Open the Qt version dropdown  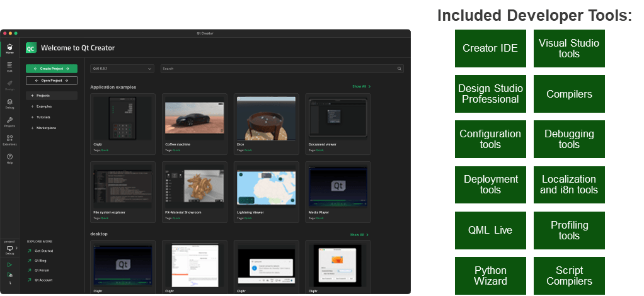tap(122, 69)
